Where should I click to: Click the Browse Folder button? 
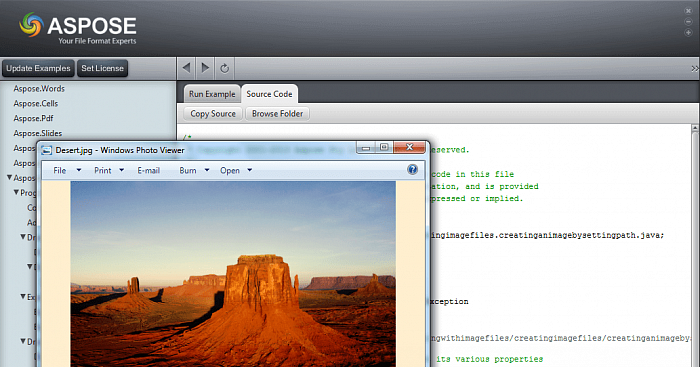coord(277,113)
